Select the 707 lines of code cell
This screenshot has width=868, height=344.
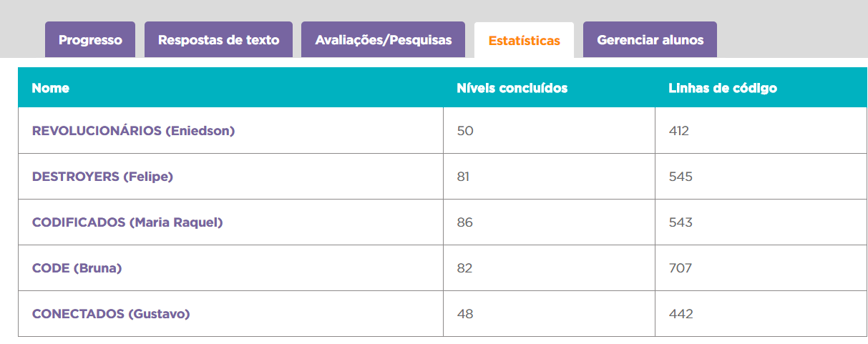[x=680, y=268]
